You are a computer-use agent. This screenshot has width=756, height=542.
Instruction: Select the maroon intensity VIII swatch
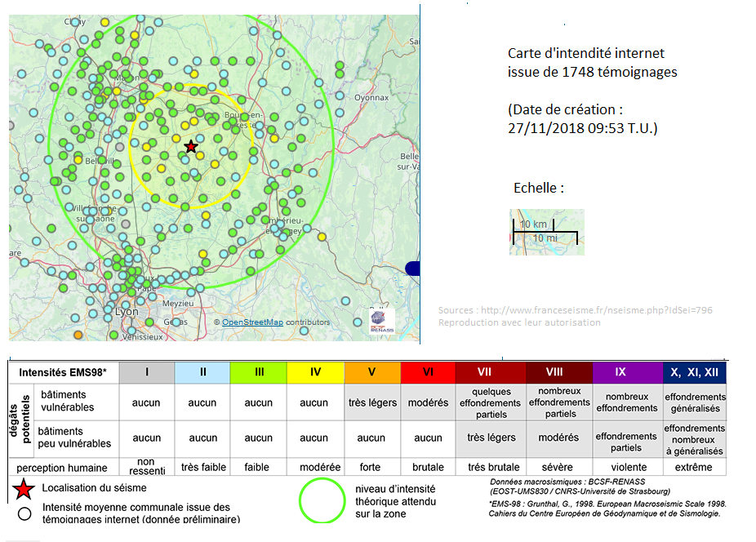(x=559, y=372)
